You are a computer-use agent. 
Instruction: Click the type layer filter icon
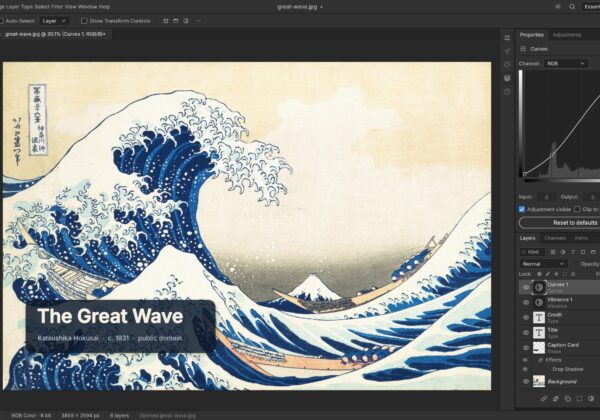[x=573, y=252]
